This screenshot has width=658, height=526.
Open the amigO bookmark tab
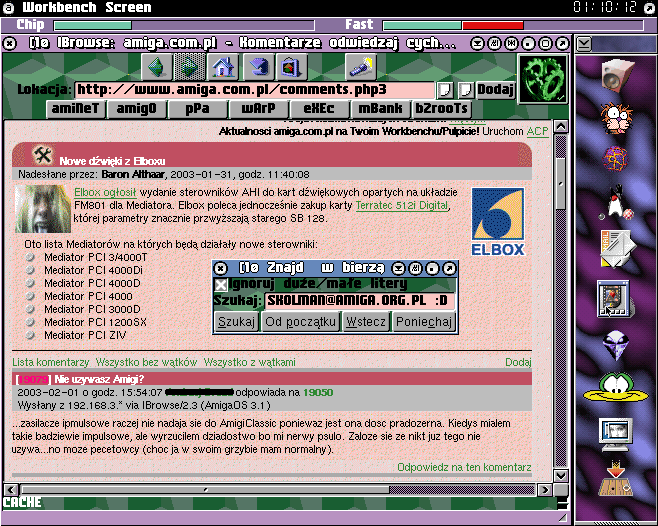coord(136,109)
